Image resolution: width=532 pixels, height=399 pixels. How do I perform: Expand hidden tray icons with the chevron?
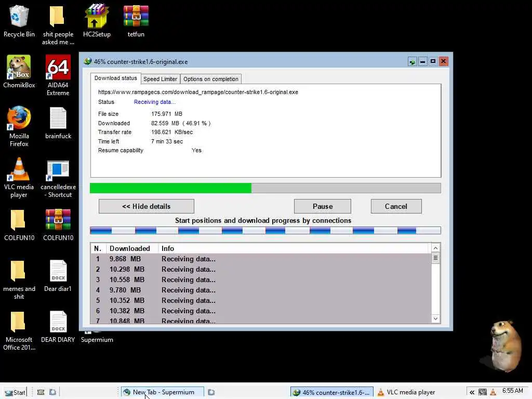point(472,392)
